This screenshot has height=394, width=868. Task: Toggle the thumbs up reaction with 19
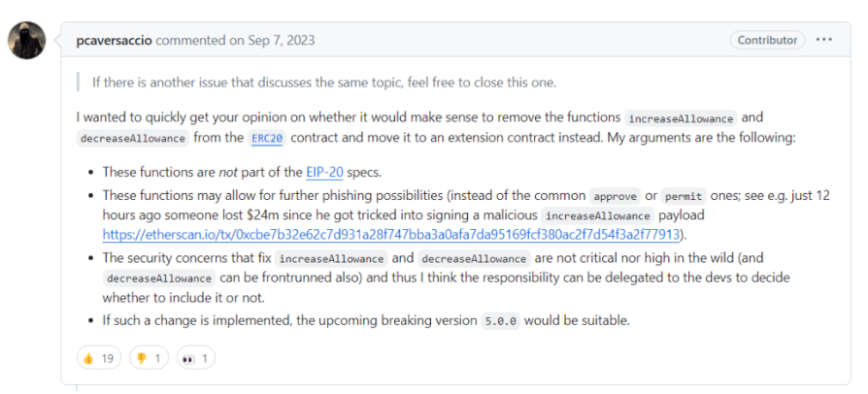(98, 359)
